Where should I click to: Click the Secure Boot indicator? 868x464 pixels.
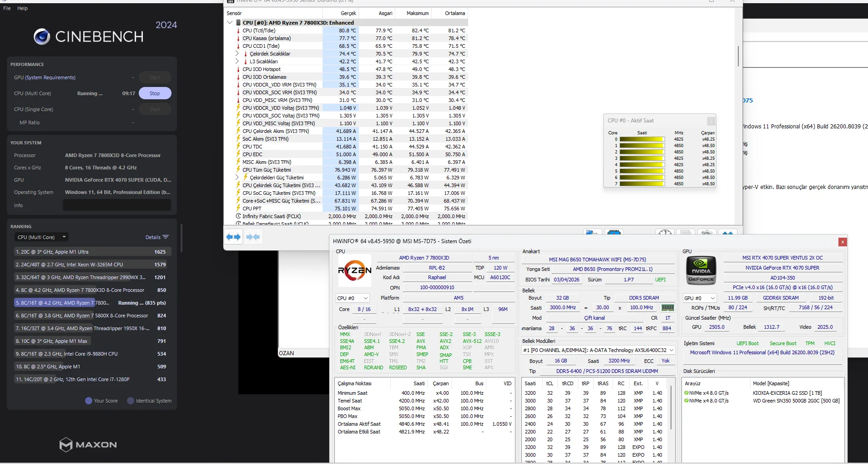783,343
